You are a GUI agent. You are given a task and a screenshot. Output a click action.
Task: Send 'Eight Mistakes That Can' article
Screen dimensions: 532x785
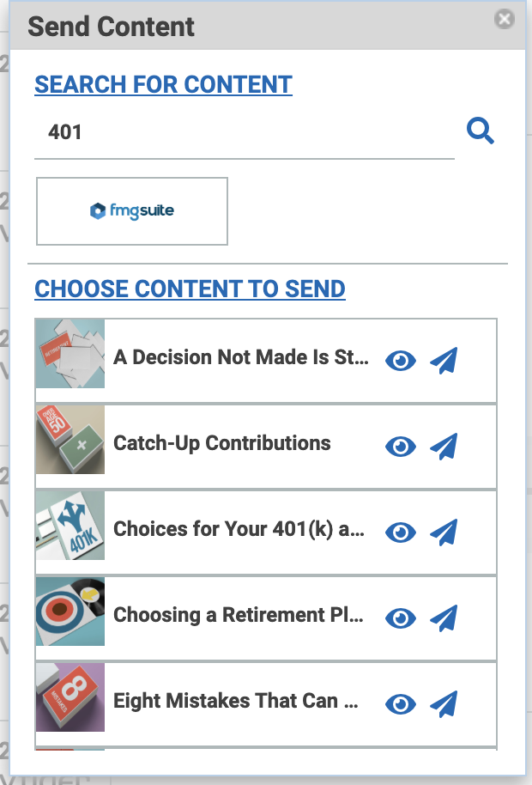click(444, 704)
